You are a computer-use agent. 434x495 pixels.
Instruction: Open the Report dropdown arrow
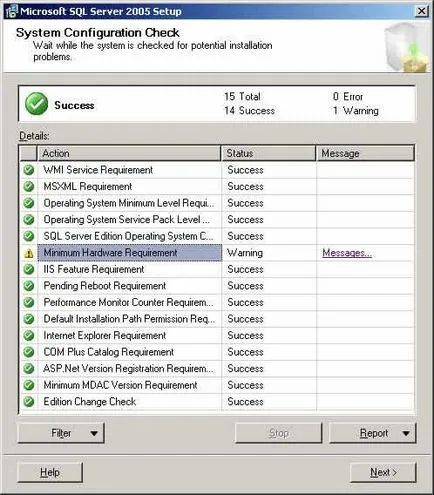coord(406,433)
